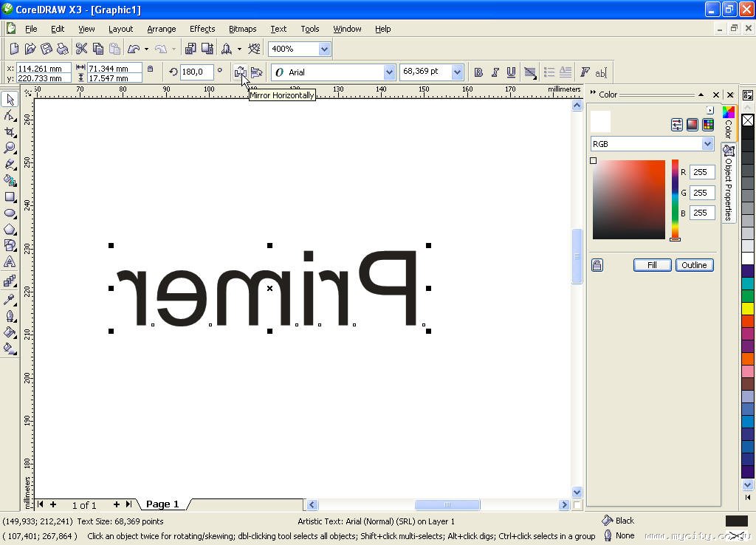Screen dimensions: 756x545
Task: Switch to the Object Properties docker tab
Action: point(729,185)
